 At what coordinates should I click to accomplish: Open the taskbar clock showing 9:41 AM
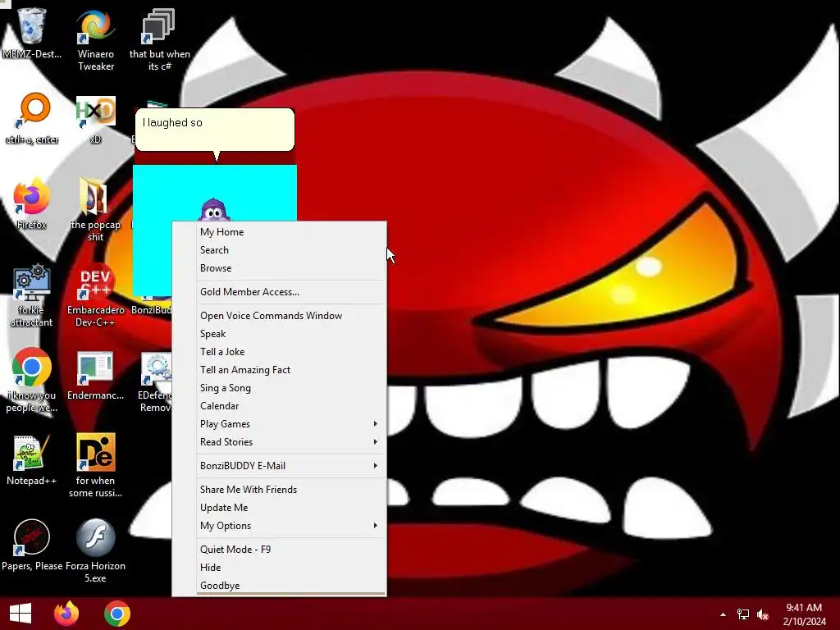pyautogui.click(x=804, y=614)
